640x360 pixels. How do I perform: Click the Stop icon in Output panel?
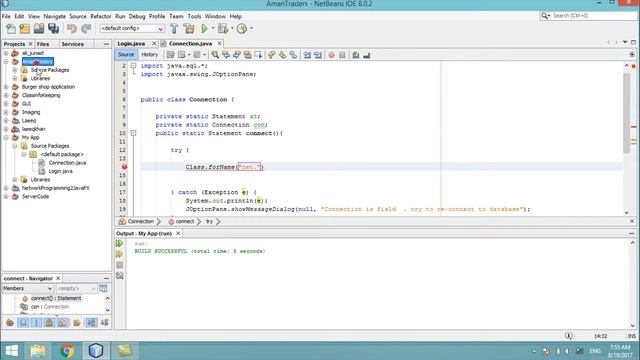tap(119, 265)
